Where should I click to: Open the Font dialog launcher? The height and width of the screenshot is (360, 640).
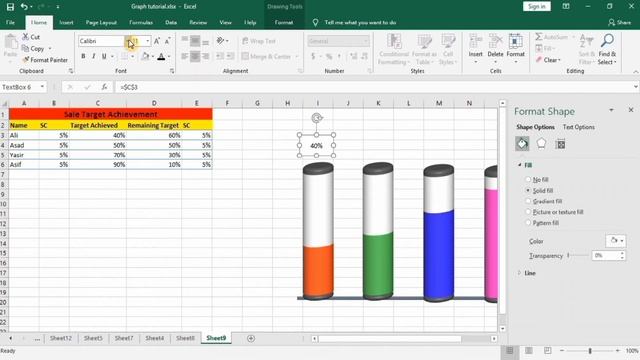click(x=172, y=71)
